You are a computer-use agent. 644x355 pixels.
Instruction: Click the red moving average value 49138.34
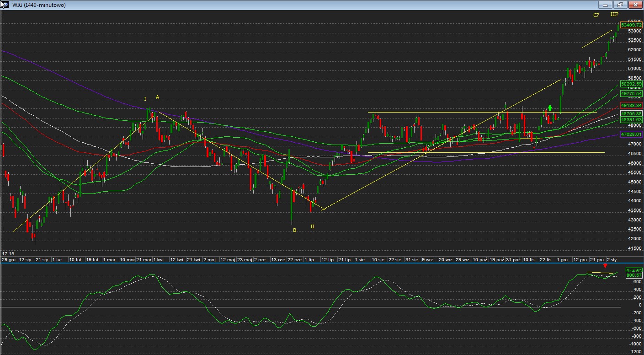[x=631, y=105]
